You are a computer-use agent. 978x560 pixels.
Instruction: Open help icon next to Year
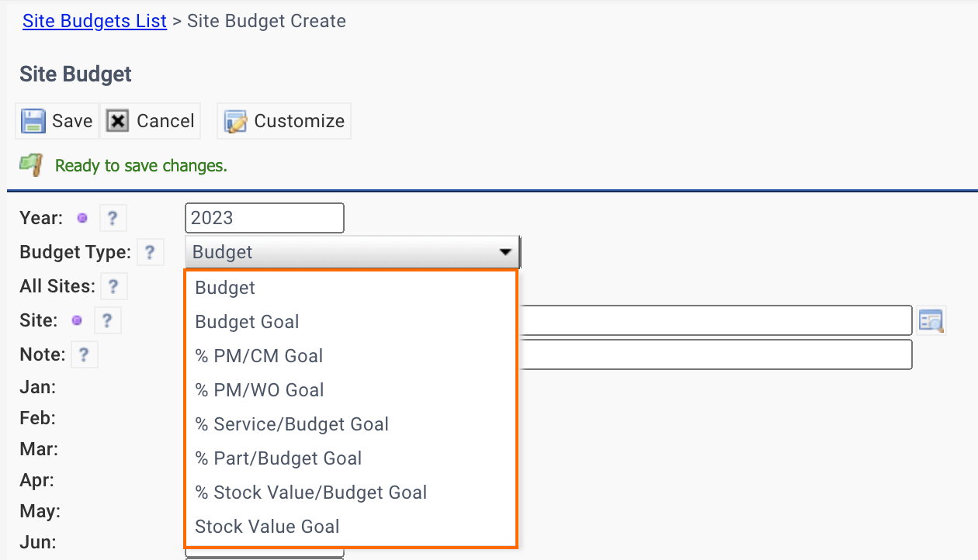tap(113, 219)
